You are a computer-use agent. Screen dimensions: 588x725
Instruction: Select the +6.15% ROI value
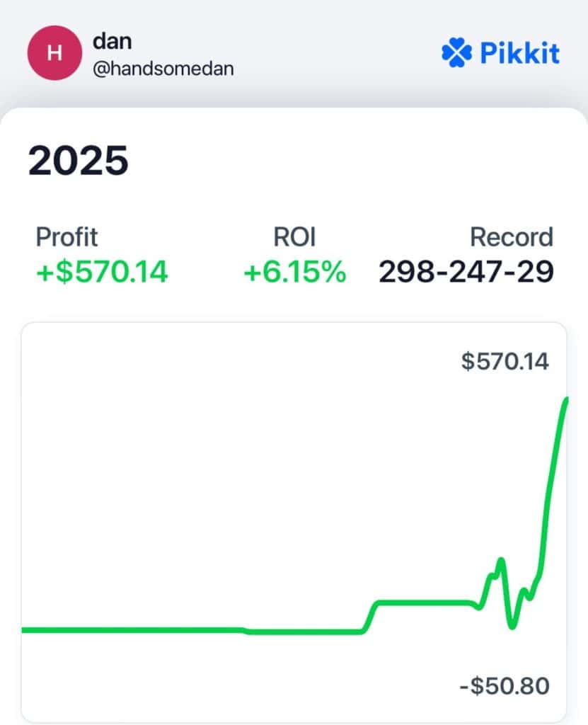point(294,271)
